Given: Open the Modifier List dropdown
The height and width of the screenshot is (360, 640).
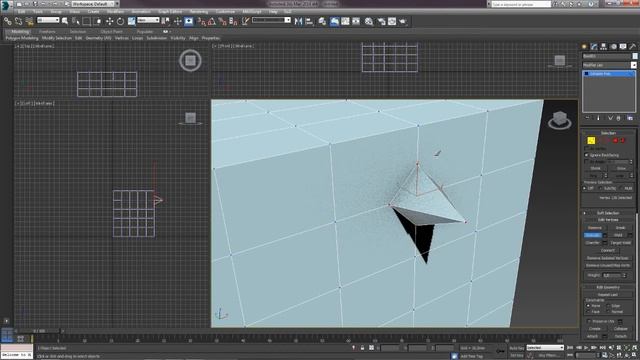Looking at the screenshot, I should 609,65.
